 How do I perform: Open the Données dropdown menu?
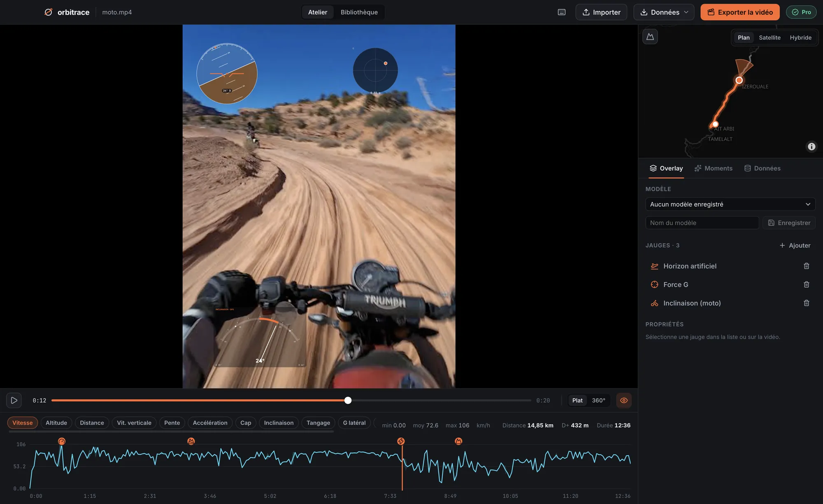click(x=664, y=12)
